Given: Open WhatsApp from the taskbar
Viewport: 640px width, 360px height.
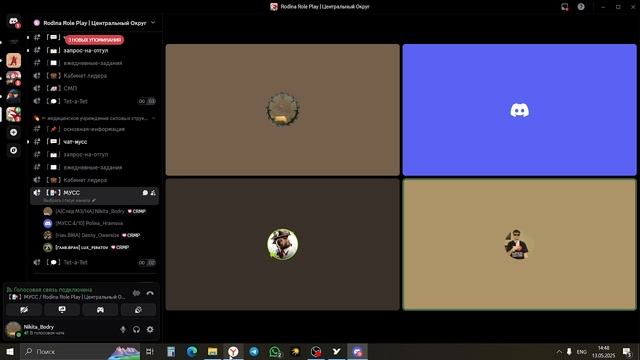Looking at the screenshot, I should pyautogui.click(x=275, y=351).
